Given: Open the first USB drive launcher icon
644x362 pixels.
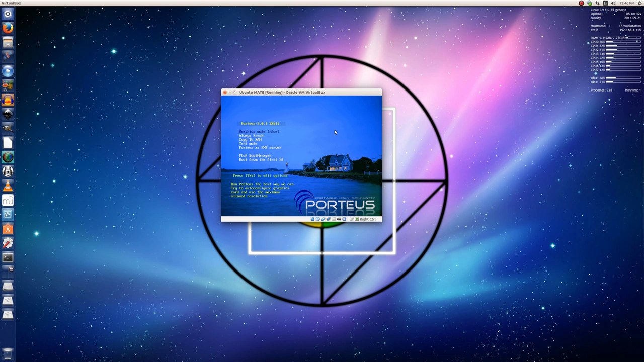Looking at the screenshot, I should tap(8, 300).
